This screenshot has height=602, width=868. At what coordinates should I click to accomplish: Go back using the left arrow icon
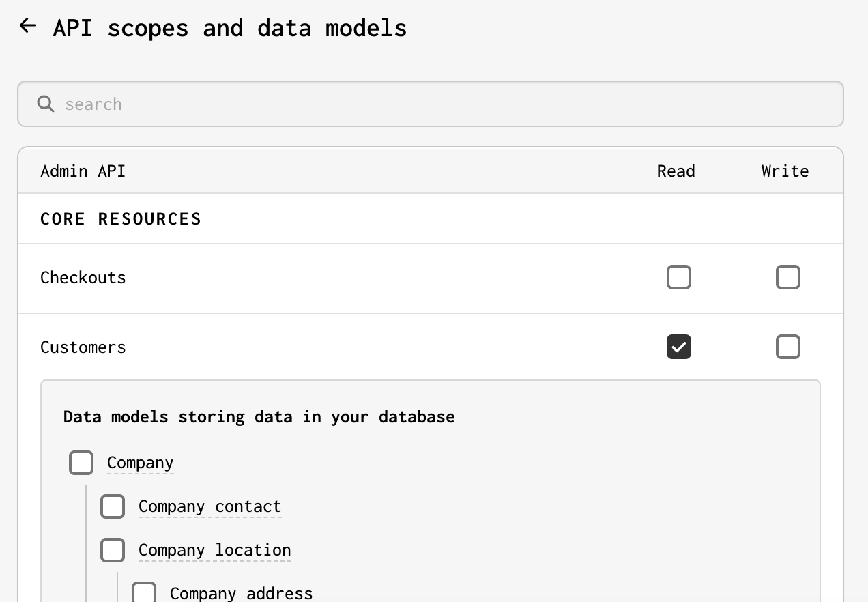[x=28, y=27]
